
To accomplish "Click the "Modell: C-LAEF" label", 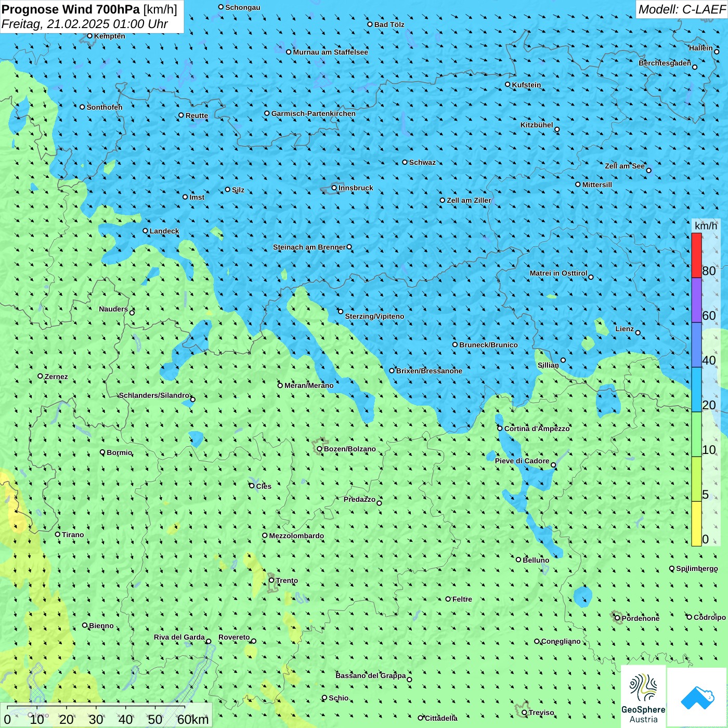I will pyautogui.click(x=682, y=9).
